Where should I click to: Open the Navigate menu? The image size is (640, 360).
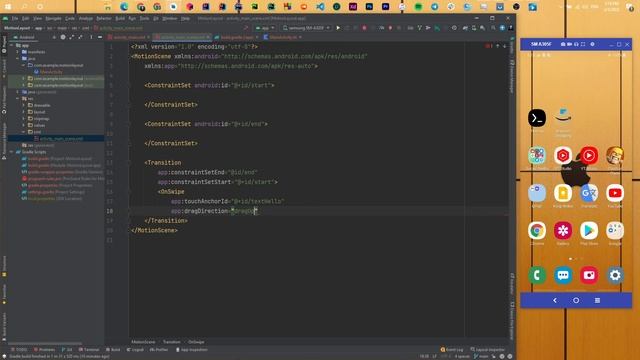tap(53, 18)
